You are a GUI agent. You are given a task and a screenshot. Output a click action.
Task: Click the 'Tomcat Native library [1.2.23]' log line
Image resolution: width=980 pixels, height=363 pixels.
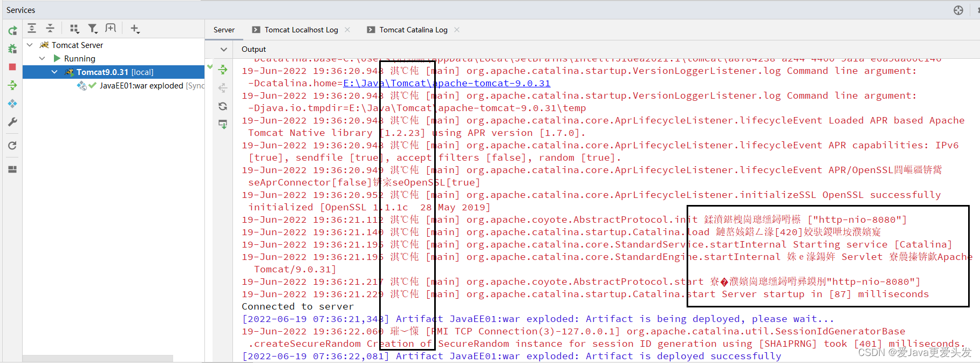(417, 133)
